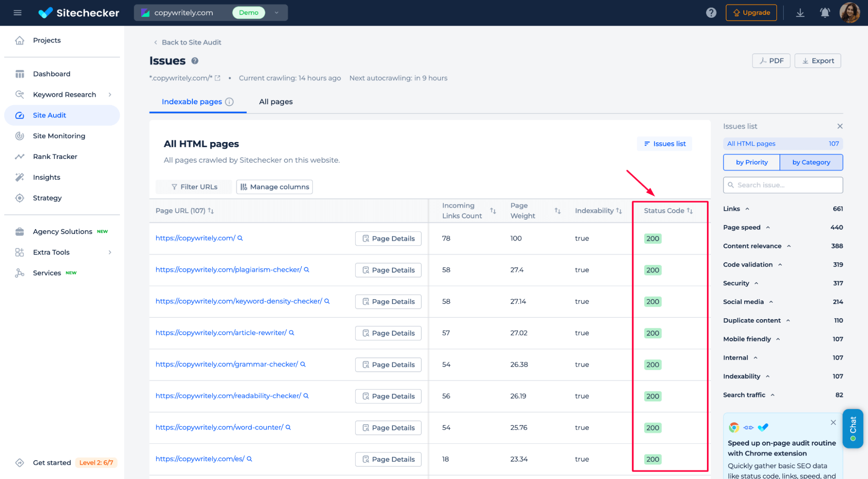Open Filter URLs
This screenshot has width=868, height=479.
194,187
